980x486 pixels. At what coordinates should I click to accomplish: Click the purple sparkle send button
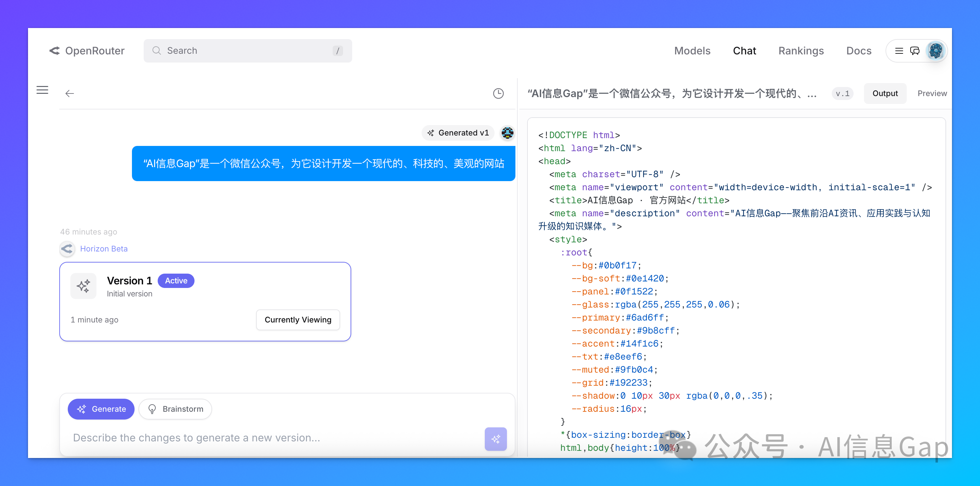(x=496, y=439)
